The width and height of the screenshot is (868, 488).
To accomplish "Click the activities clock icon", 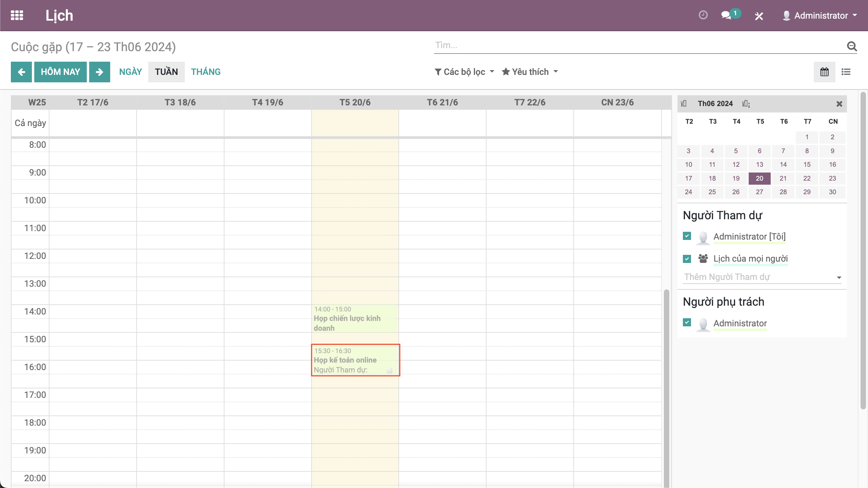I will click(703, 15).
